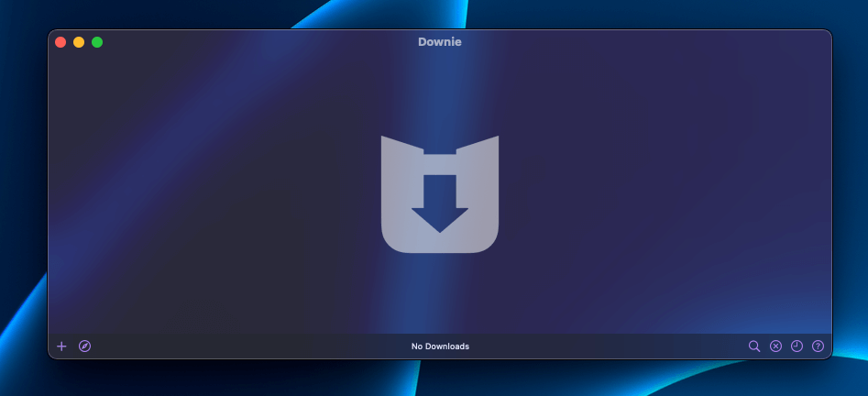Clear downloads with the circled X icon
Screen dimensions: 868x396
click(775, 346)
